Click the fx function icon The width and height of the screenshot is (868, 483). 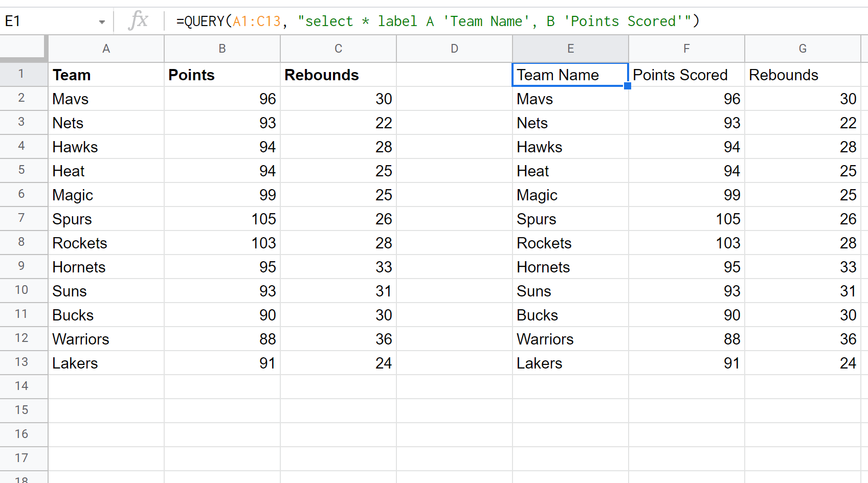click(x=139, y=21)
